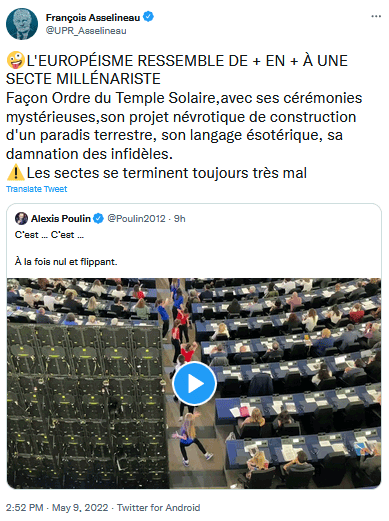
Task: Click the Twitter for Android source label
Action: 159,508
